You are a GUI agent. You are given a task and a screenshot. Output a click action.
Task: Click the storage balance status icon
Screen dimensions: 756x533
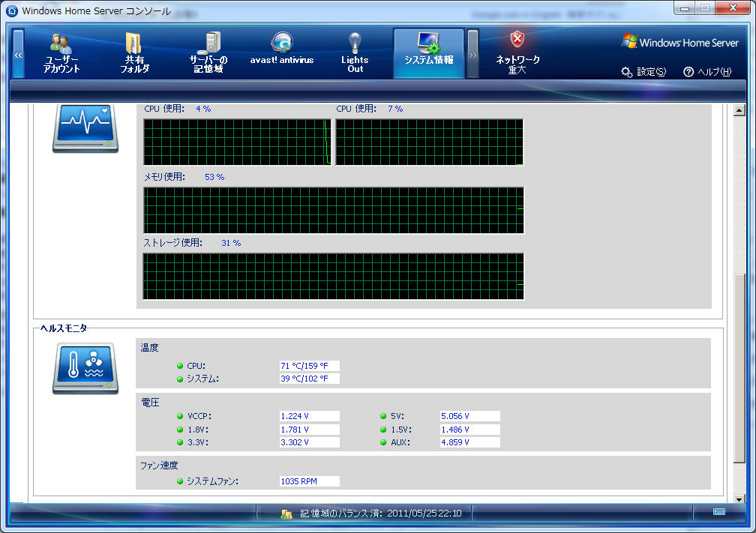286,514
